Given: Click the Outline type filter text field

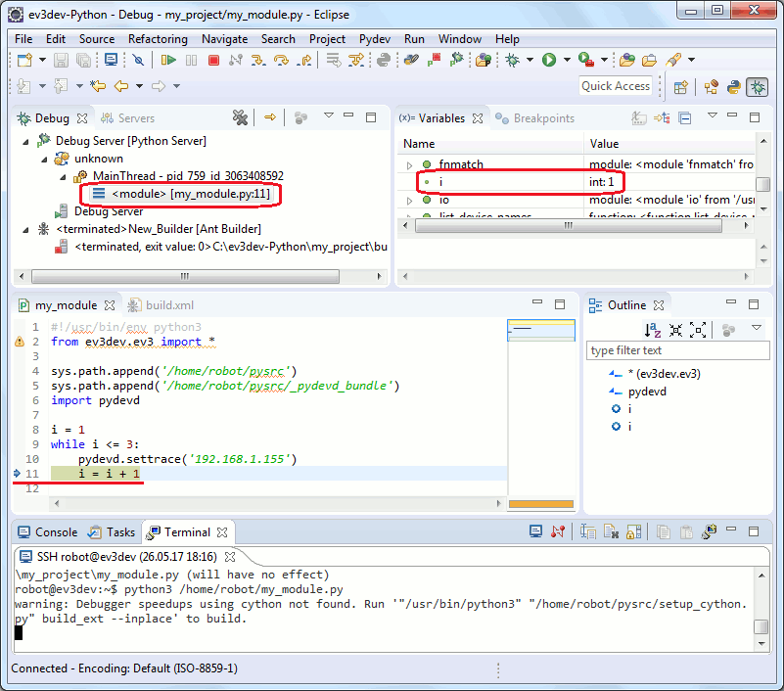Looking at the screenshot, I should coord(677,350).
